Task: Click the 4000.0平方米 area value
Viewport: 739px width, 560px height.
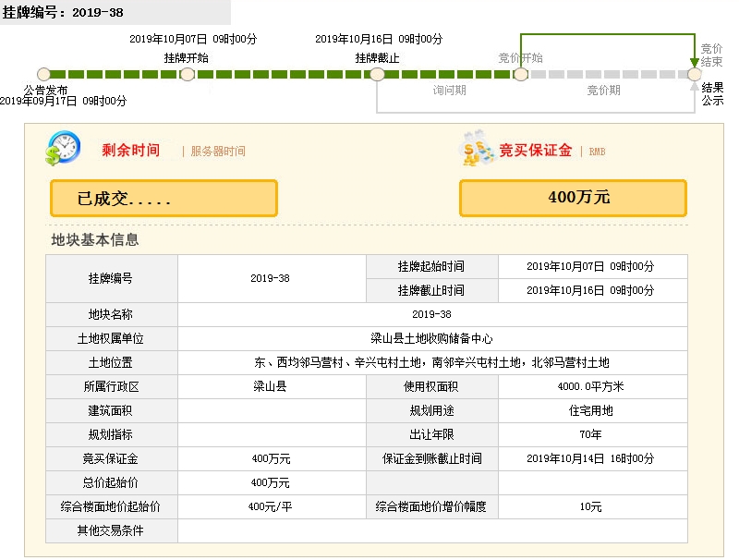Action: pyautogui.click(x=593, y=386)
